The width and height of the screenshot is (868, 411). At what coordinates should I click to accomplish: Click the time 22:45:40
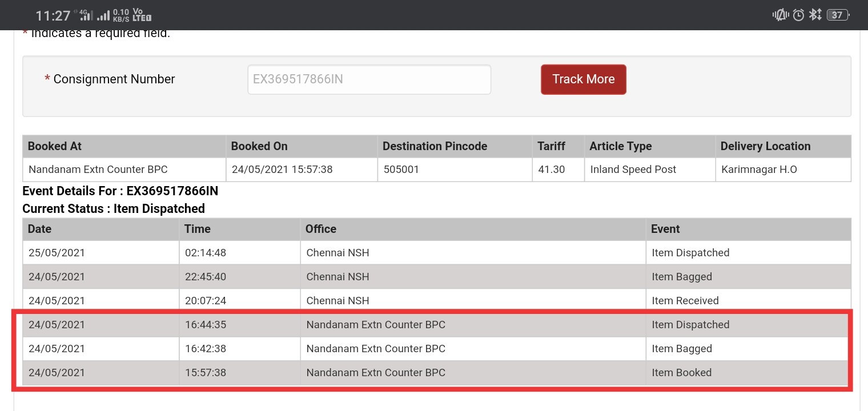click(206, 277)
